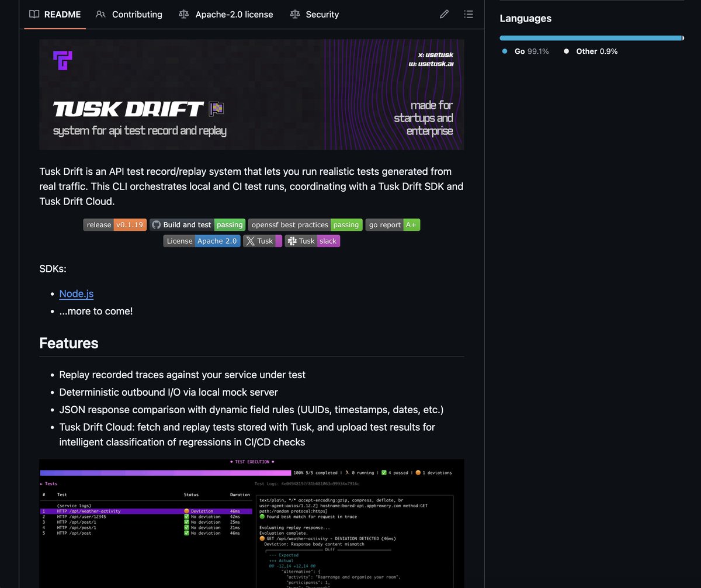701x588 pixels.
Task: Click the Languages heading
Action: coord(526,18)
